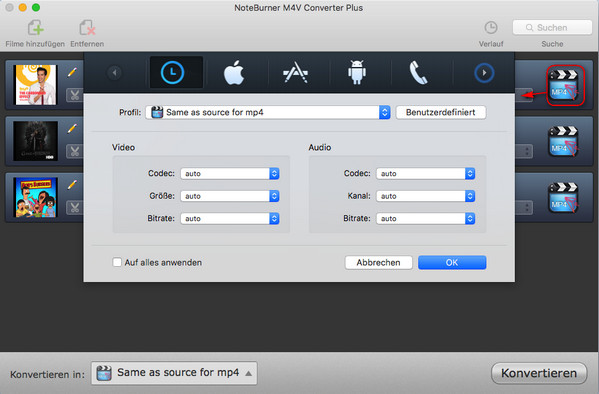Click the Game of Thrones scissors clip icon
The height and width of the screenshot is (394, 599).
[x=74, y=151]
